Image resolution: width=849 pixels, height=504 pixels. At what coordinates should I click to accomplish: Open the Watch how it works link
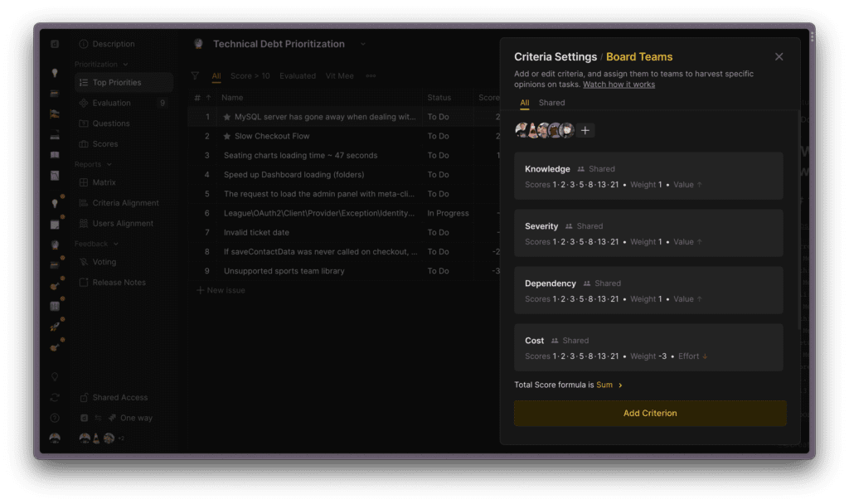619,85
